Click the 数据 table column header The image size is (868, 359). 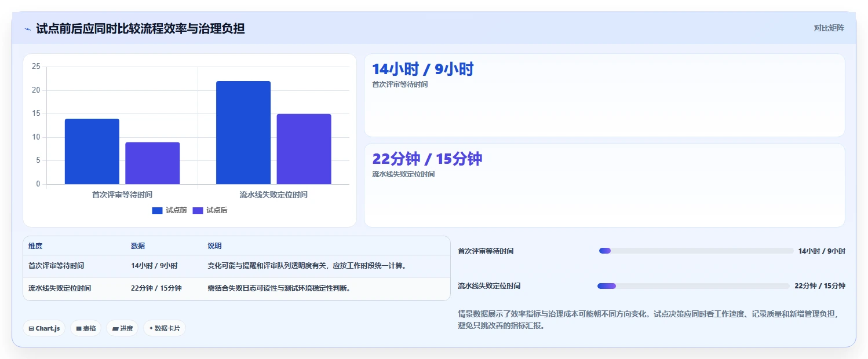coord(138,246)
